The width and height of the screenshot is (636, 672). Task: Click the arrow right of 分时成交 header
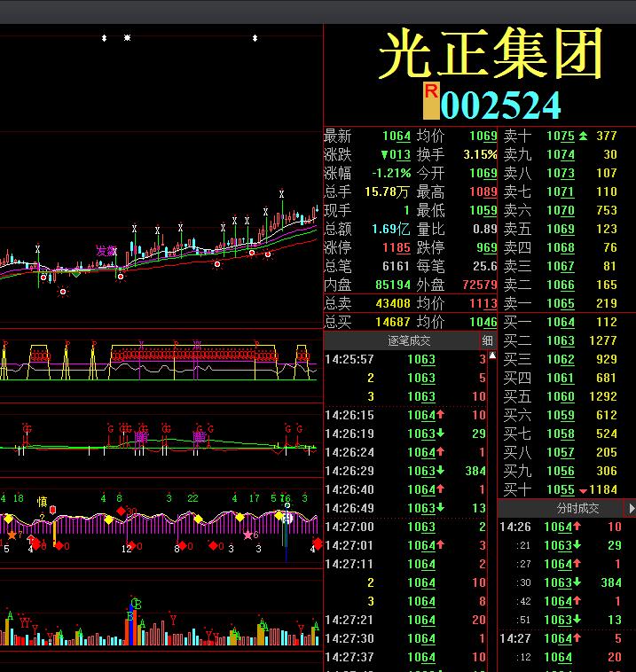[x=632, y=509]
